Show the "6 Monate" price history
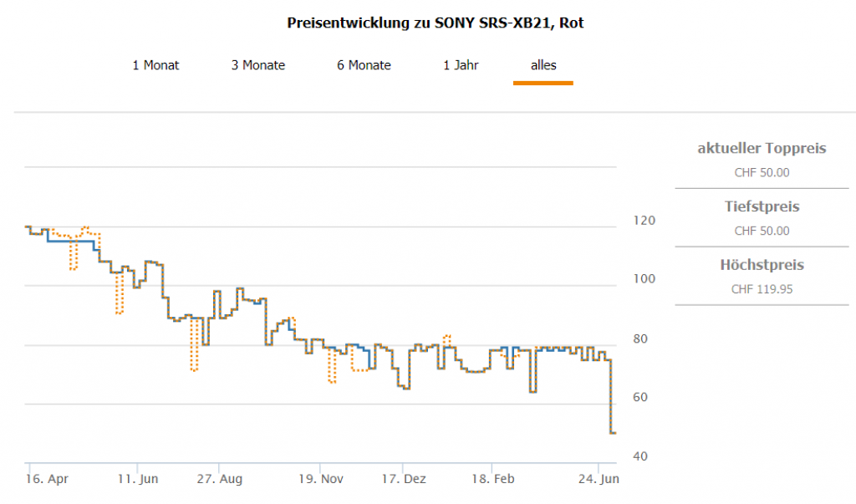The width and height of the screenshot is (856, 504). click(364, 65)
